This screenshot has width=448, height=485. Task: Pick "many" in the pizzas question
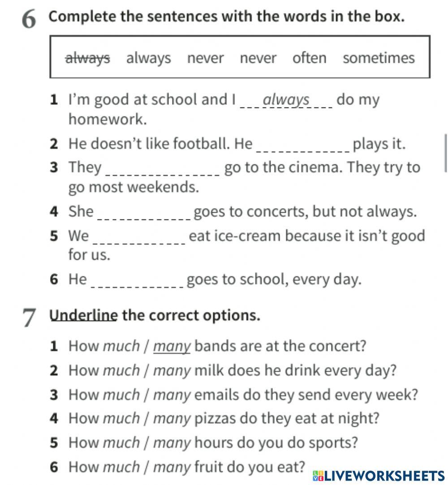(x=172, y=419)
